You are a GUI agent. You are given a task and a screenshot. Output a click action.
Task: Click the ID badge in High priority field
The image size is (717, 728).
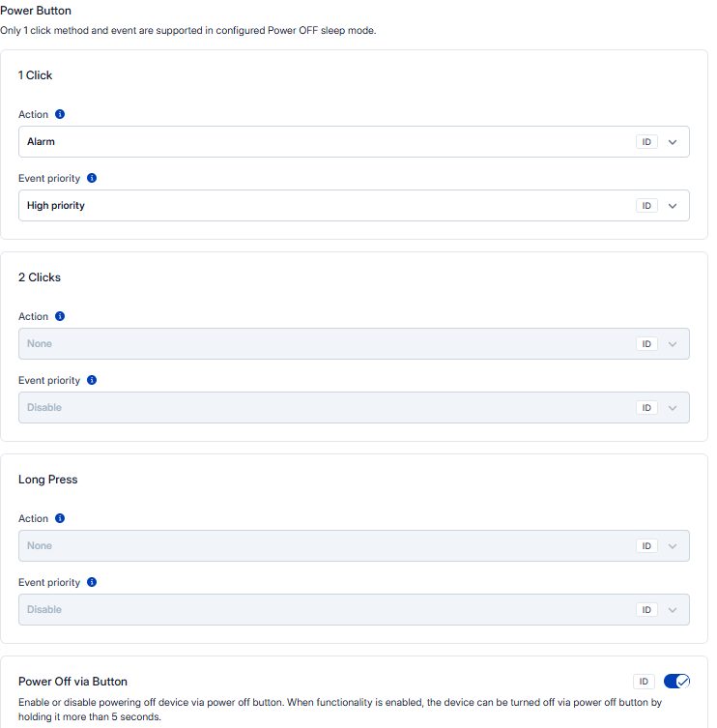pos(646,206)
